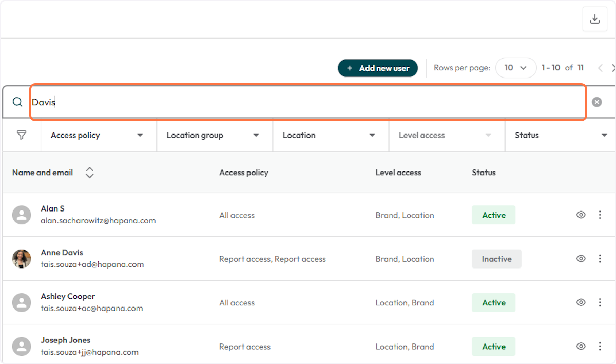Screen dimensions: 616x364
Task: Open more options for Joseph Jones
Action: tap(600, 347)
